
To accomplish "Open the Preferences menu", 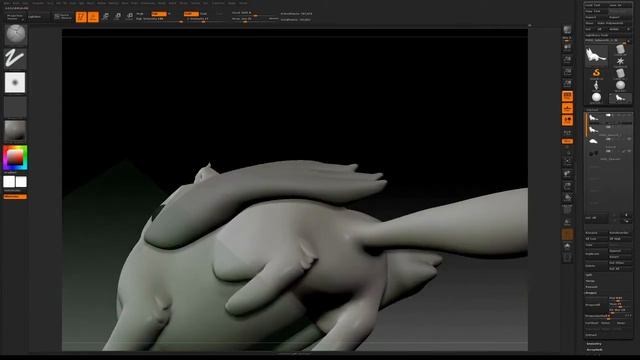I will (148, 3).
